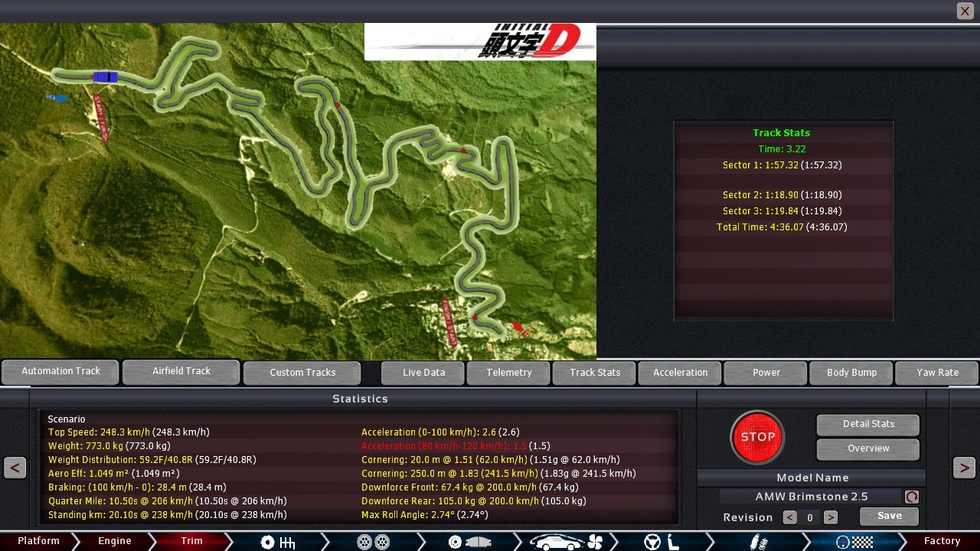Click the model name refresh arrow icon
The width and height of the screenshot is (980, 551).
[911, 497]
